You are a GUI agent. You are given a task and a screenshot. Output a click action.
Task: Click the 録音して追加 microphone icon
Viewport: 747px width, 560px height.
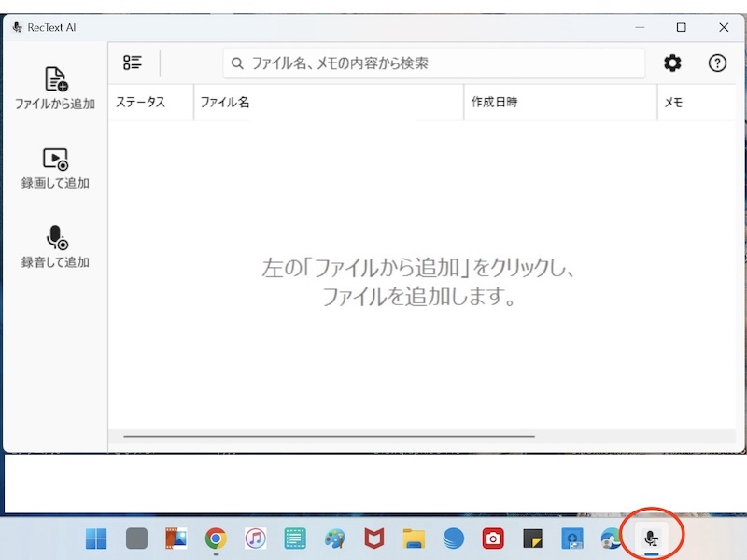click(x=56, y=239)
